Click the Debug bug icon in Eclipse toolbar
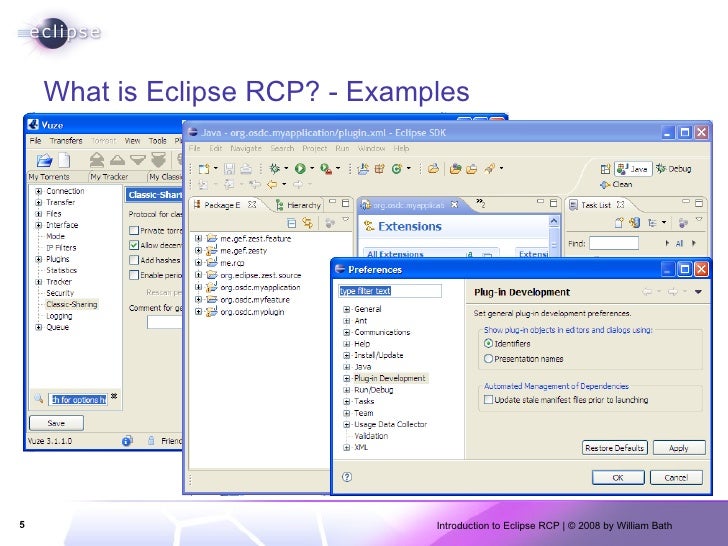 tap(274, 169)
